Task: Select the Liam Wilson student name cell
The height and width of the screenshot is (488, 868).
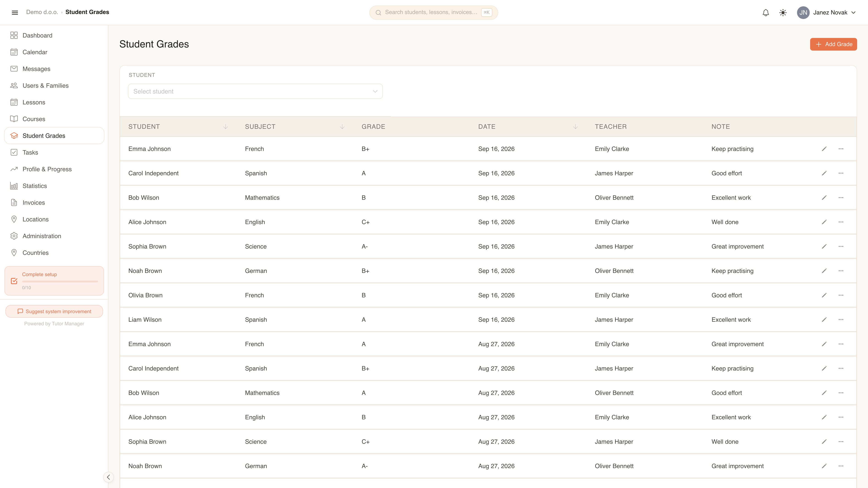Action: 145,320
